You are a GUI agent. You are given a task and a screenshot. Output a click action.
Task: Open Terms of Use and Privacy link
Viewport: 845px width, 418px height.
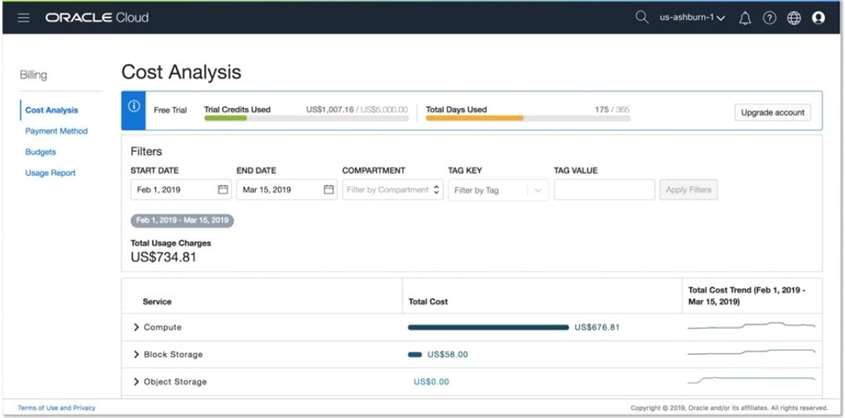(57, 408)
